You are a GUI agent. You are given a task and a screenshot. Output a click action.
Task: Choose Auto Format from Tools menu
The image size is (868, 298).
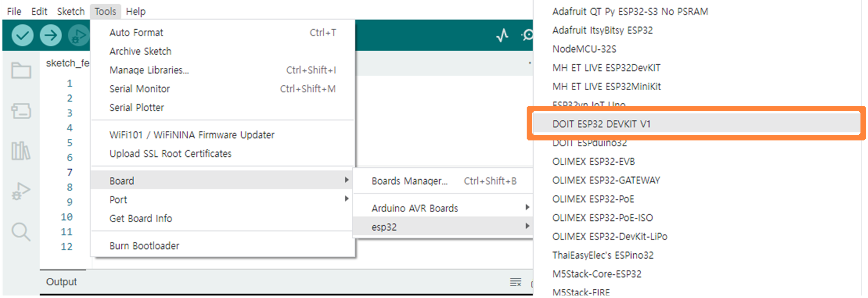pyautogui.click(x=223, y=33)
